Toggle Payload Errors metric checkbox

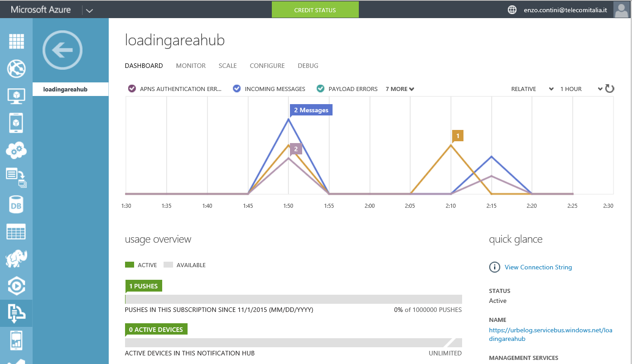click(x=321, y=89)
